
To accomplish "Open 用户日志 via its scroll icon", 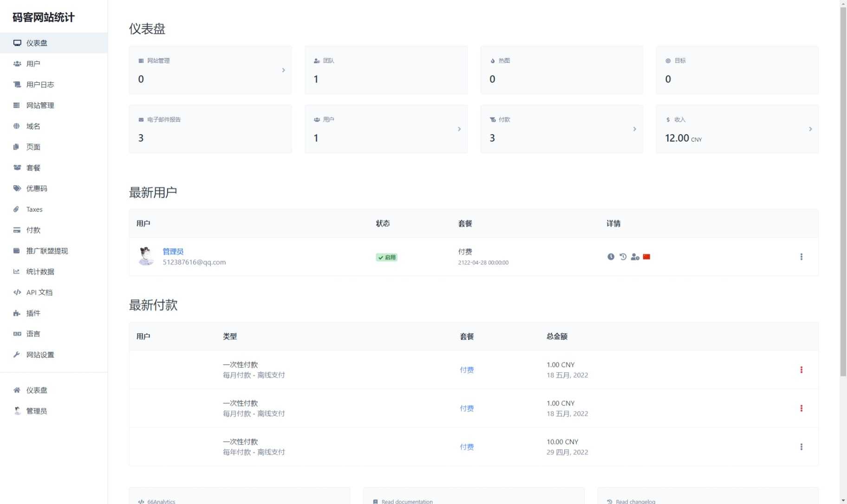I will 17,84.
